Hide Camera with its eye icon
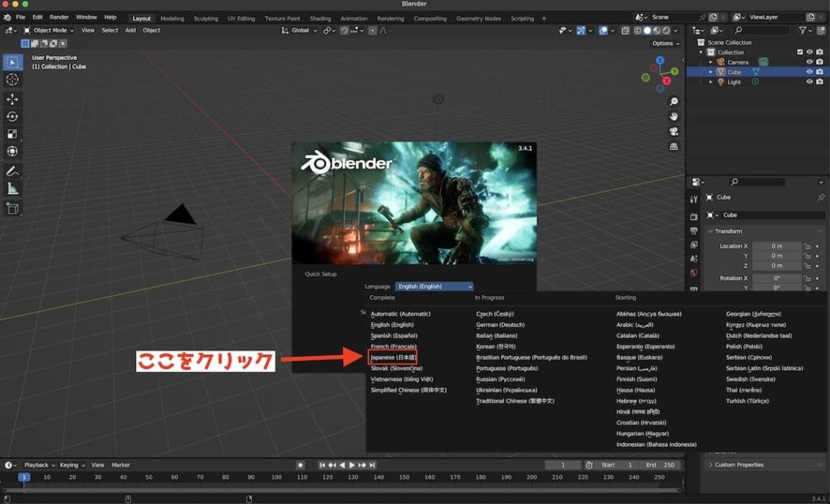 coord(810,62)
